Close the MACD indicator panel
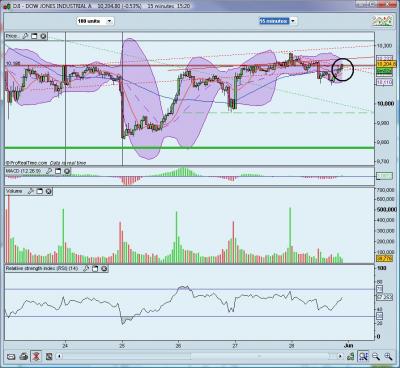The height and width of the screenshot is (368, 400). tap(67, 171)
